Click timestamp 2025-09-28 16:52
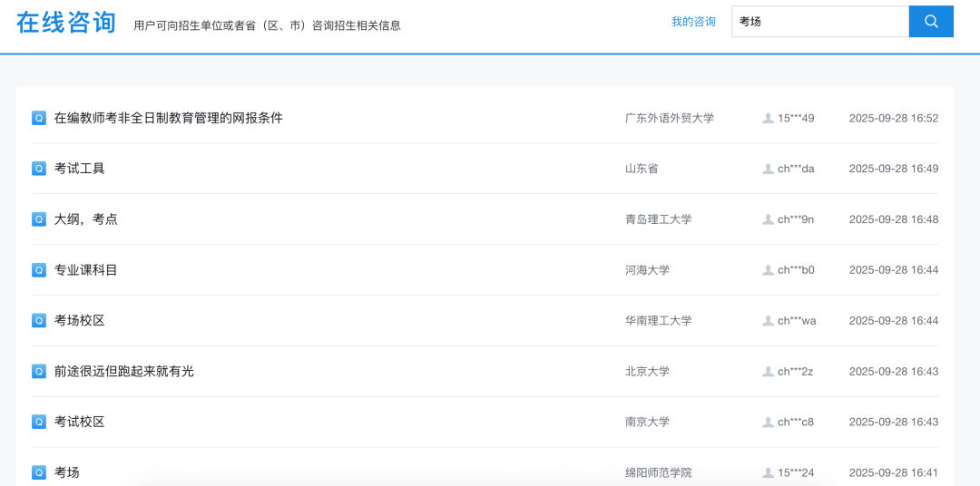Viewport: 980px width, 486px height. (894, 118)
